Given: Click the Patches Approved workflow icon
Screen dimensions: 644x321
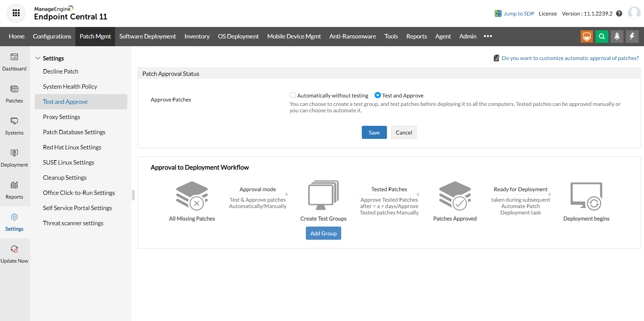Looking at the screenshot, I should [455, 196].
